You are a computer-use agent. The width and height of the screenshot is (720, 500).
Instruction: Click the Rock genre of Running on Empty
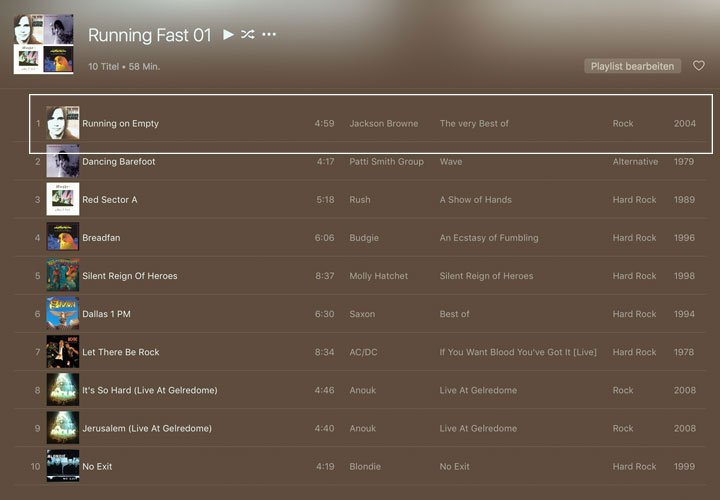click(x=623, y=124)
